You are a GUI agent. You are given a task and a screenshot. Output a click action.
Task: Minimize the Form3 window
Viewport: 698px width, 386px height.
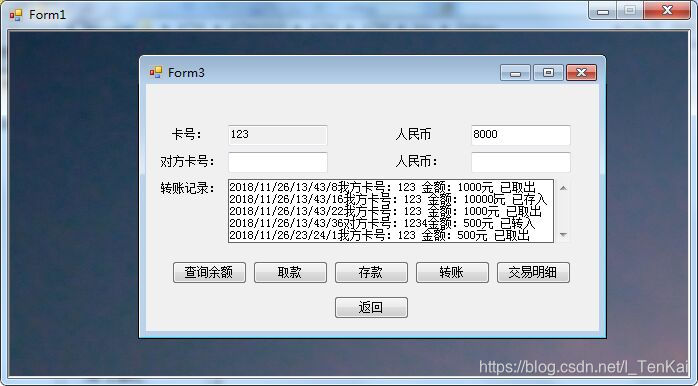tap(515, 73)
